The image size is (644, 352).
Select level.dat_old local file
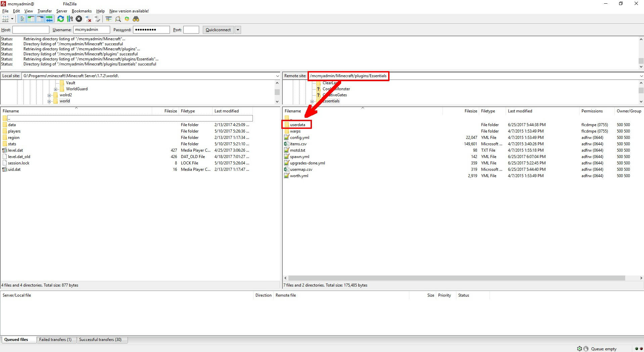19,157
